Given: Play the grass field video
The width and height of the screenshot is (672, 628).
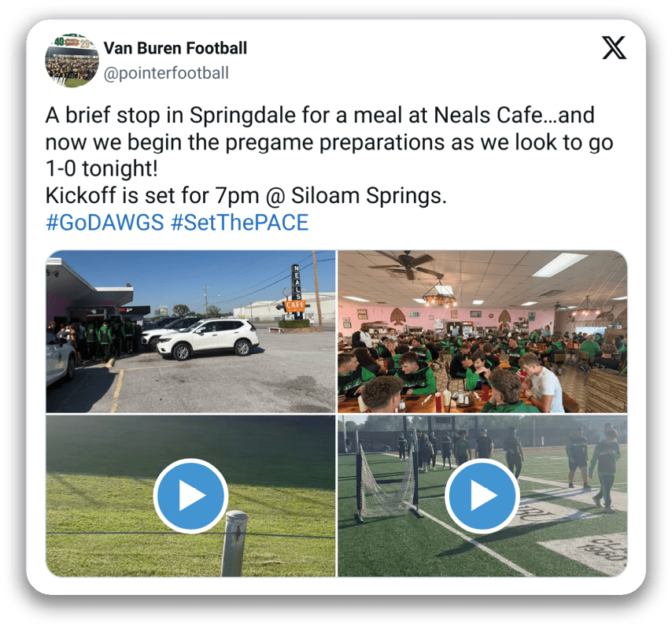Looking at the screenshot, I should point(190,496).
